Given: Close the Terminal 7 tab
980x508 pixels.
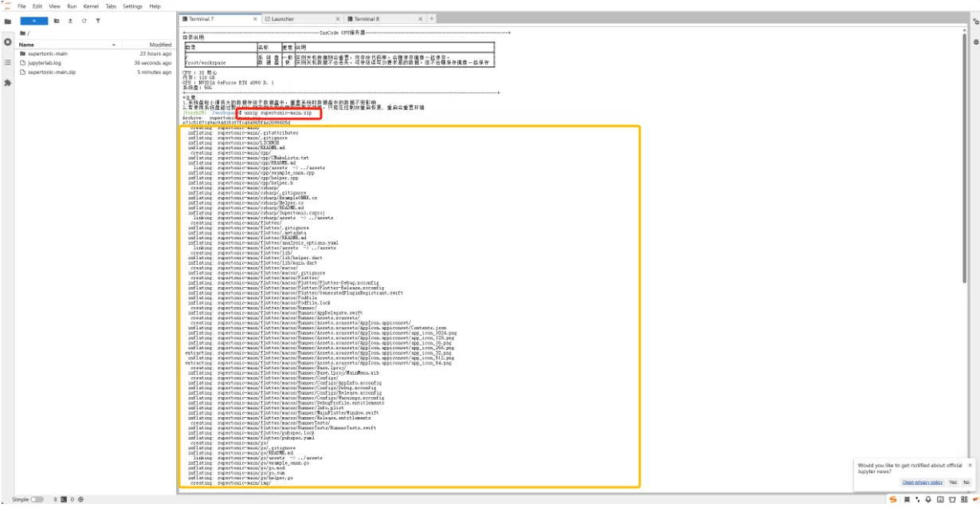Looking at the screenshot, I should 255,18.
